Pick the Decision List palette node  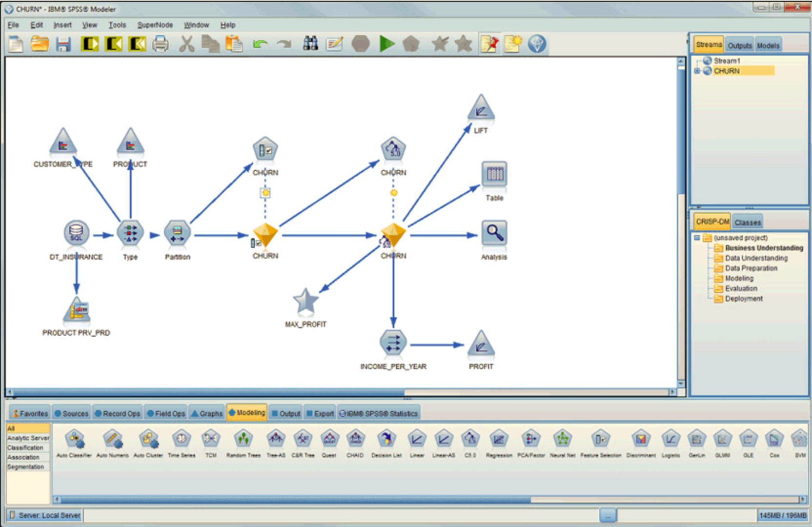click(386, 444)
